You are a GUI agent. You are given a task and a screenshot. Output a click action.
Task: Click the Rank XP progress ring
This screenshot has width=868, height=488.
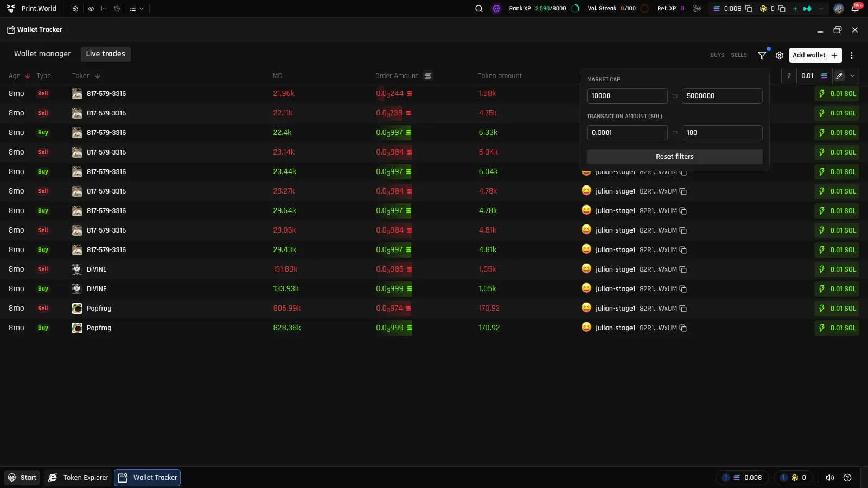(576, 9)
